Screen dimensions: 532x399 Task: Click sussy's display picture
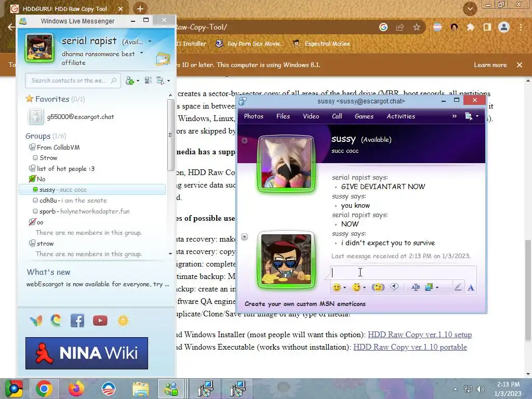tap(286, 164)
